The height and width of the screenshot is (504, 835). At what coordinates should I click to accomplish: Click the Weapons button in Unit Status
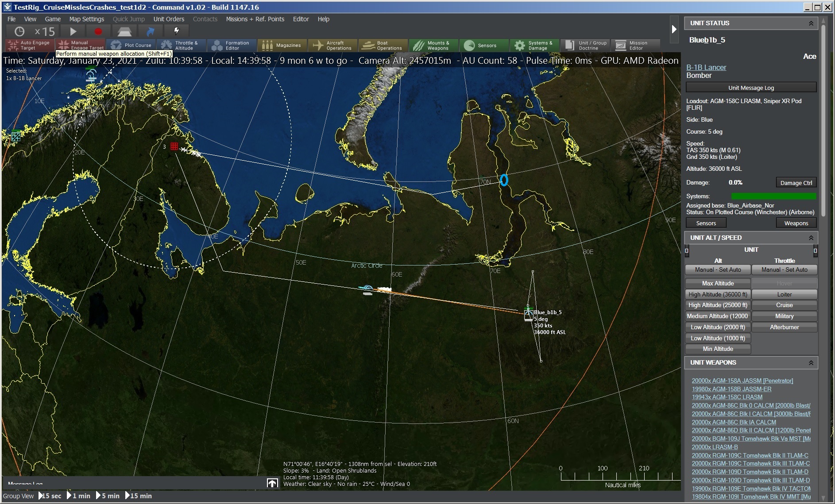tap(796, 223)
